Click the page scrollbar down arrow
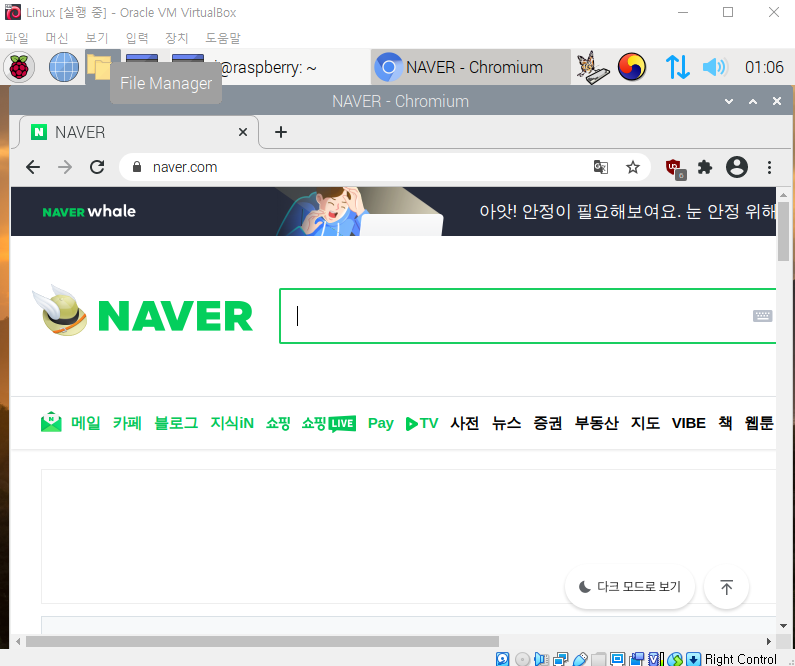795x666 pixels. click(x=783, y=626)
